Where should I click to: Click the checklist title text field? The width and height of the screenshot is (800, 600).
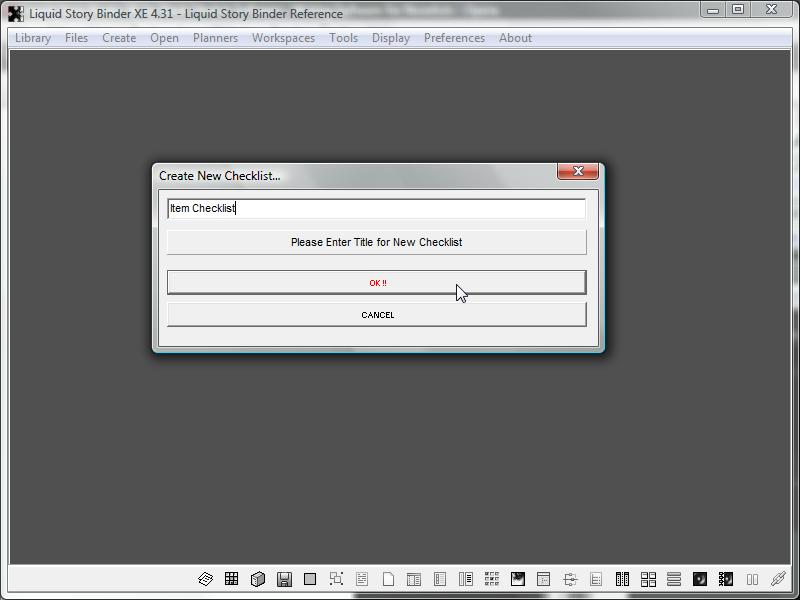point(376,208)
